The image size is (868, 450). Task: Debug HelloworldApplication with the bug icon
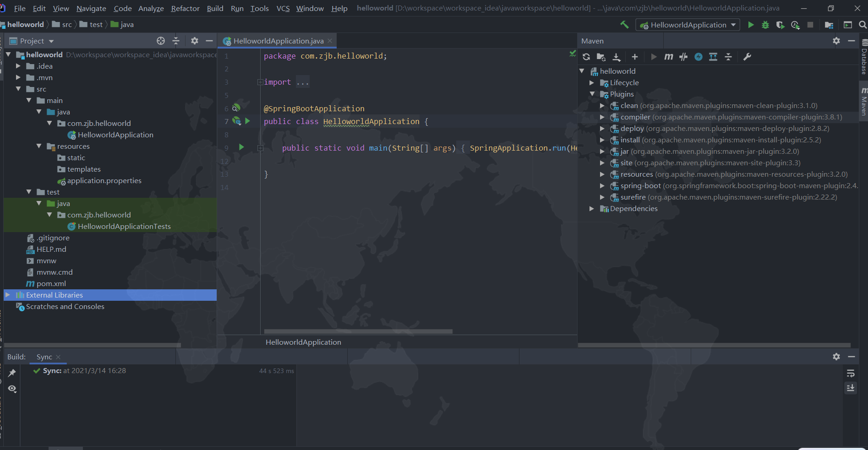point(765,25)
